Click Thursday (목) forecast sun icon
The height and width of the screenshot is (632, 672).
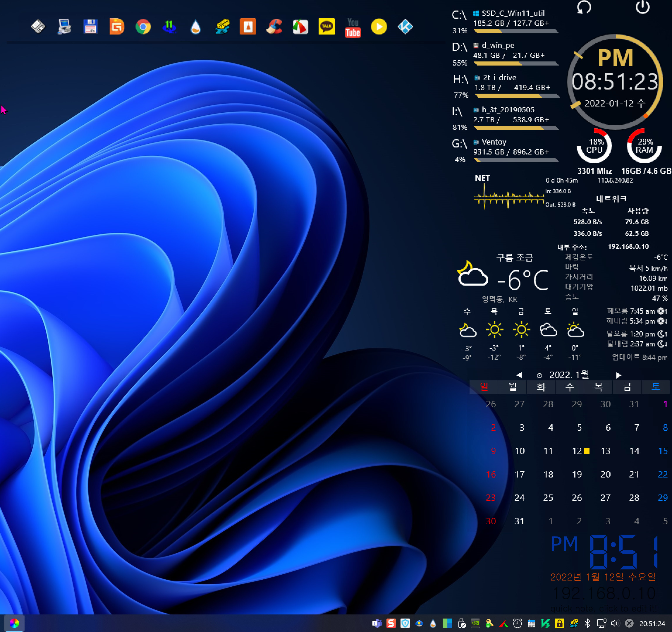(494, 330)
